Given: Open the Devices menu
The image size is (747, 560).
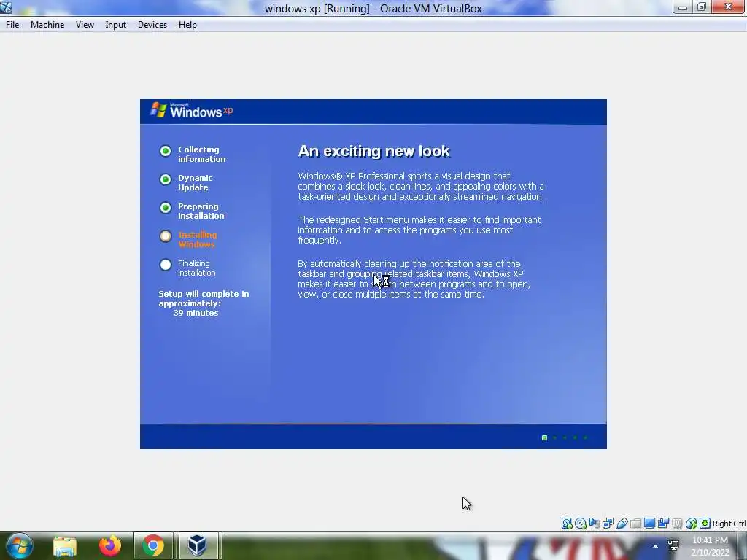Looking at the screenshot, I should [152, 25].
